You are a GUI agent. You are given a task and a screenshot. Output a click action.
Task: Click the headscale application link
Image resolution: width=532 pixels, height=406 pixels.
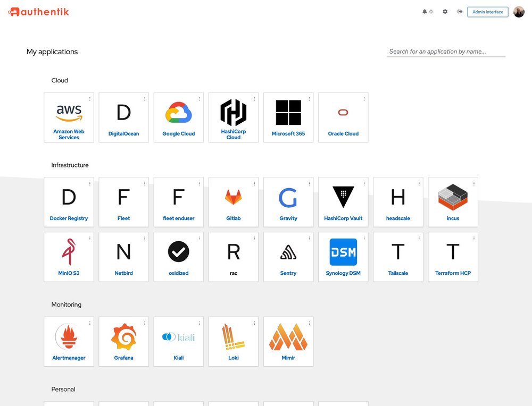398,218
